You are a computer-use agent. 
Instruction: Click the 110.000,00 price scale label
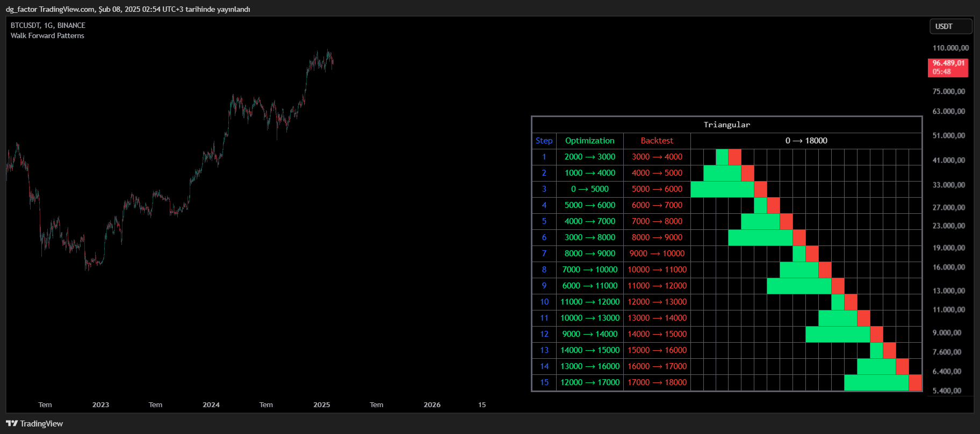[950, 48]
